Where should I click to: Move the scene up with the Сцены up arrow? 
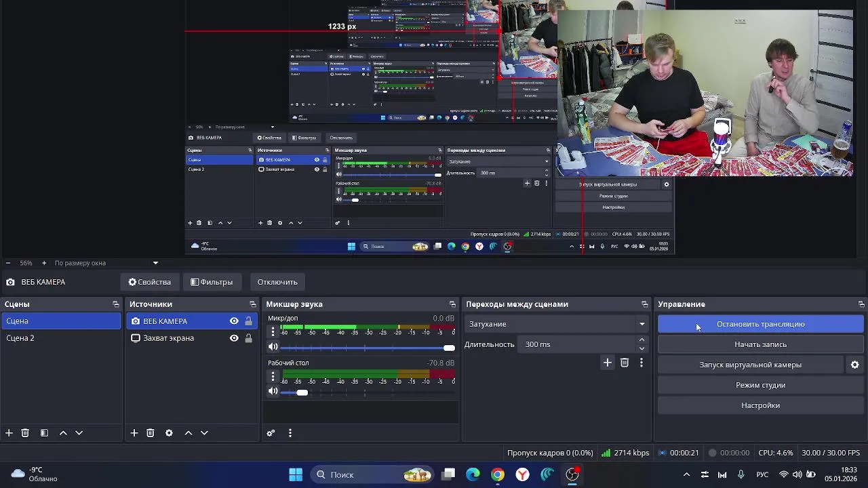coord(63,432)
